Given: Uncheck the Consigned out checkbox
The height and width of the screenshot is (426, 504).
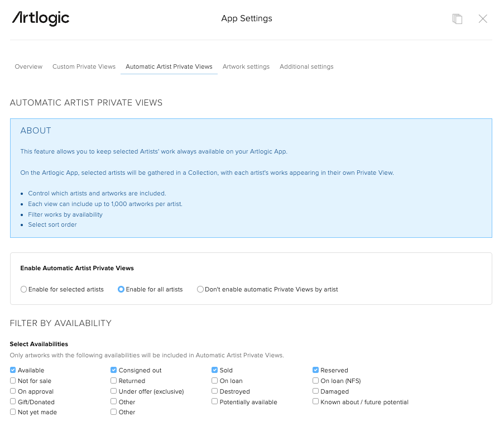Looking at the screenshot, I should pyautogui.click(x=114, y=370).
